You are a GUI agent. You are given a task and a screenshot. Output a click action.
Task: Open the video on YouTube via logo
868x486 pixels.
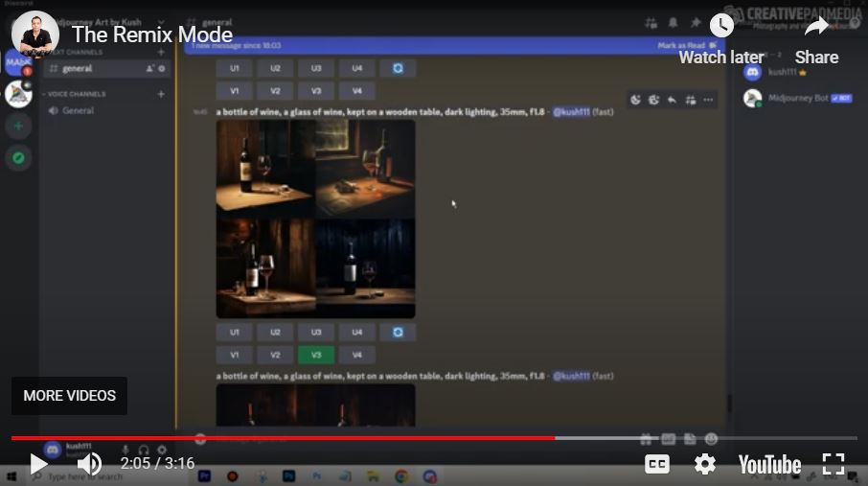(769, 464)
